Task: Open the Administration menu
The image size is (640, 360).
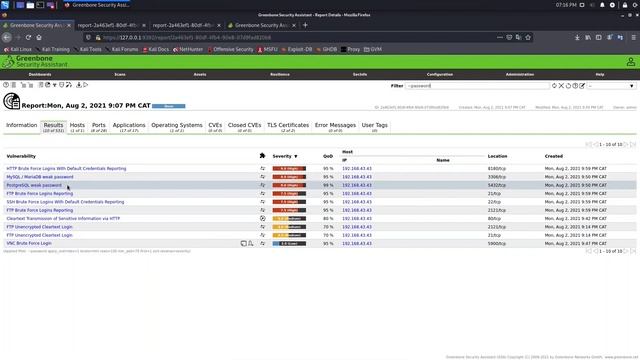Action: pos(520,74)
